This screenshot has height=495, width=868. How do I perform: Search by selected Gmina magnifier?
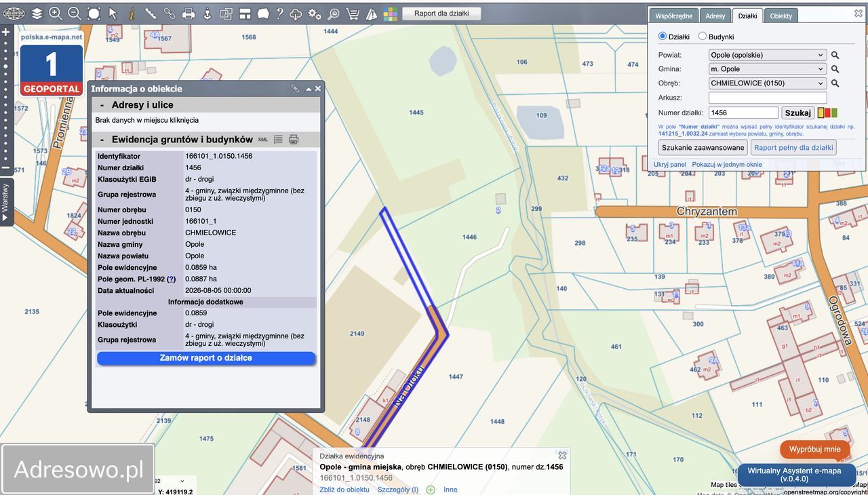(835, 69)
